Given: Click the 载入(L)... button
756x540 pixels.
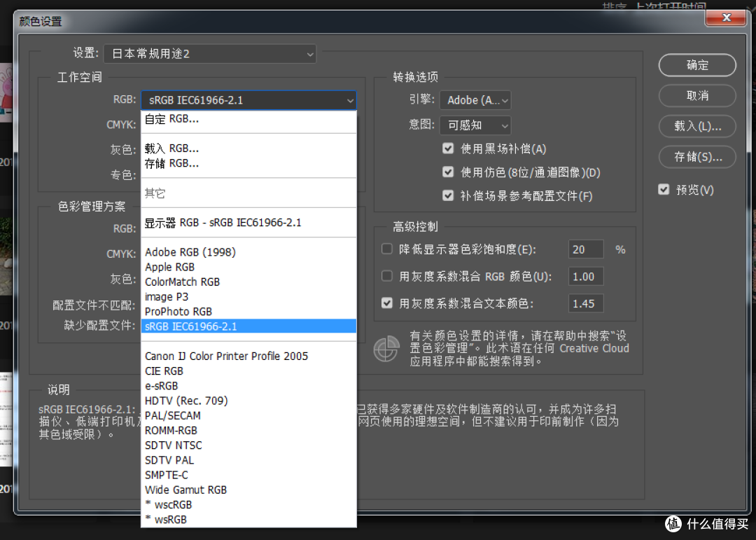Looking at the screenshot, I should pyautogui.click(x=697, y=127).
